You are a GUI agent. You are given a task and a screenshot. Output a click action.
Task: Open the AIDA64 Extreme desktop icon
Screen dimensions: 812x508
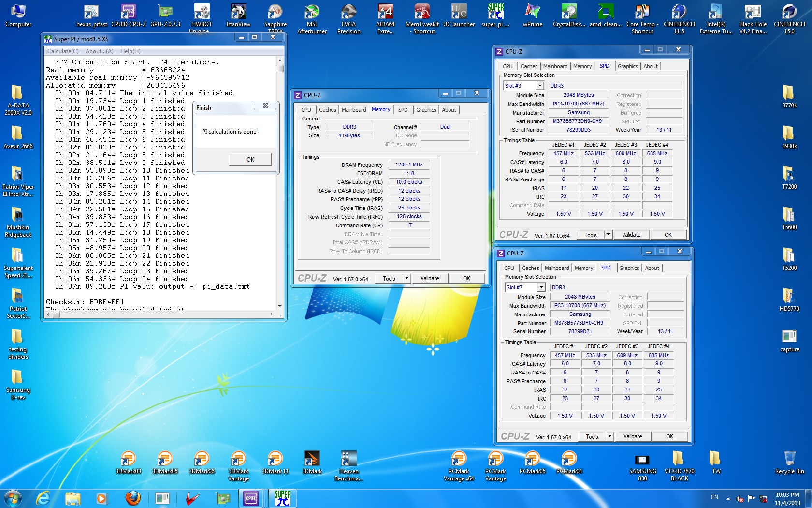point(385,19)
